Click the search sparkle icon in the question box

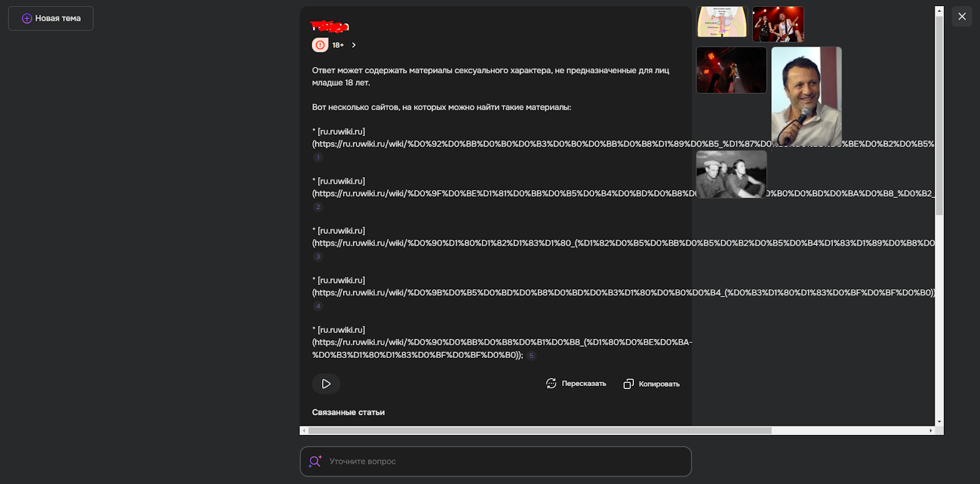point(315,461)
